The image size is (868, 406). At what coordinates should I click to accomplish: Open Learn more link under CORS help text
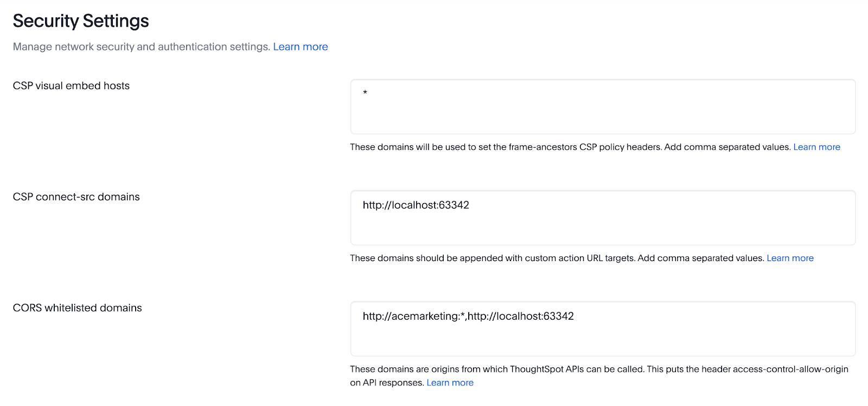[450, 383]
